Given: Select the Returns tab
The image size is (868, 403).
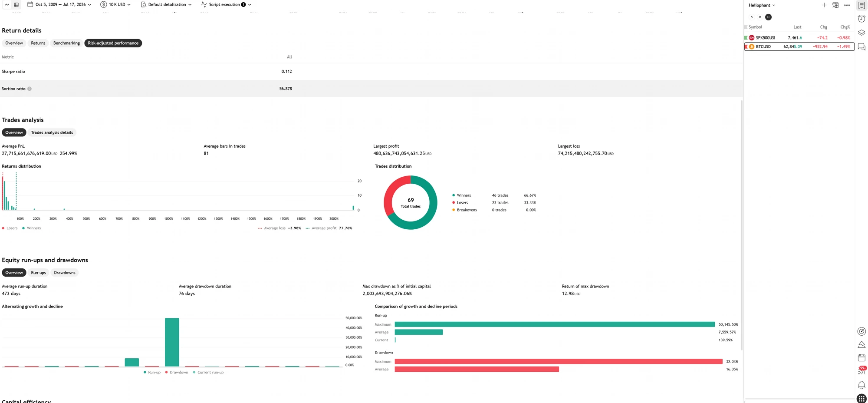Looking at the screenshot, I should click(x=38, y=43).
